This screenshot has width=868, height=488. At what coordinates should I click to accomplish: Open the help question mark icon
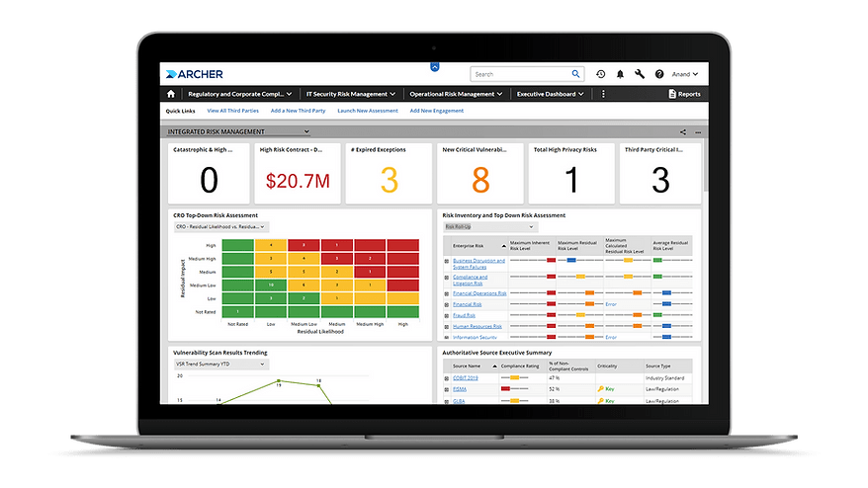(659, 74)
